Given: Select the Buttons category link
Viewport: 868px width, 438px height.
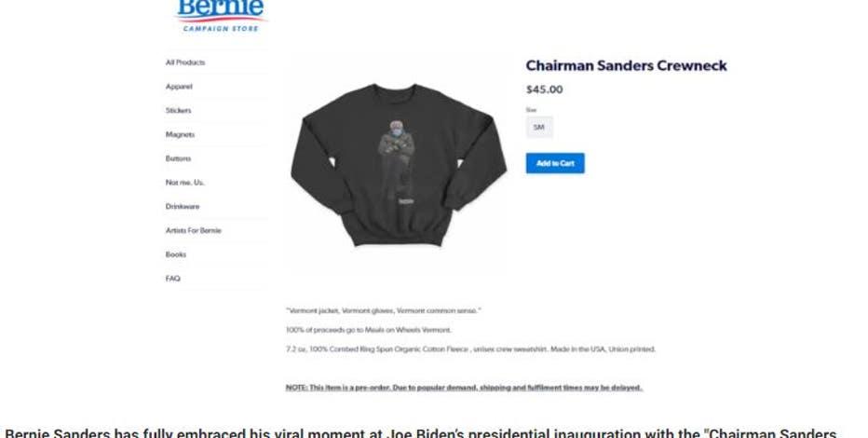Looking at the screenshot, I should click(x=178, y=158).
